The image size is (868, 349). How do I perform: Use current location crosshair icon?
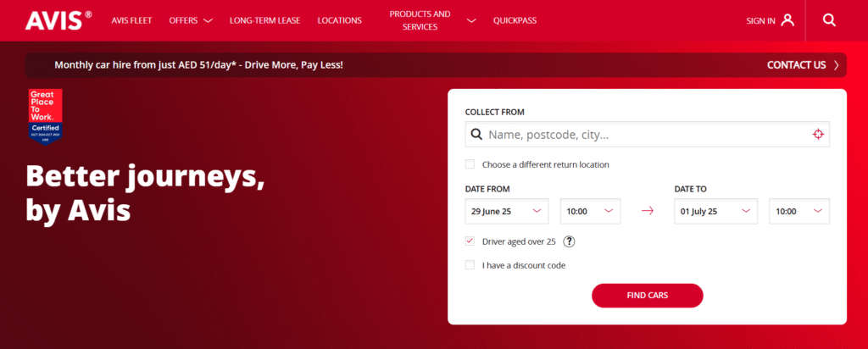818,135
